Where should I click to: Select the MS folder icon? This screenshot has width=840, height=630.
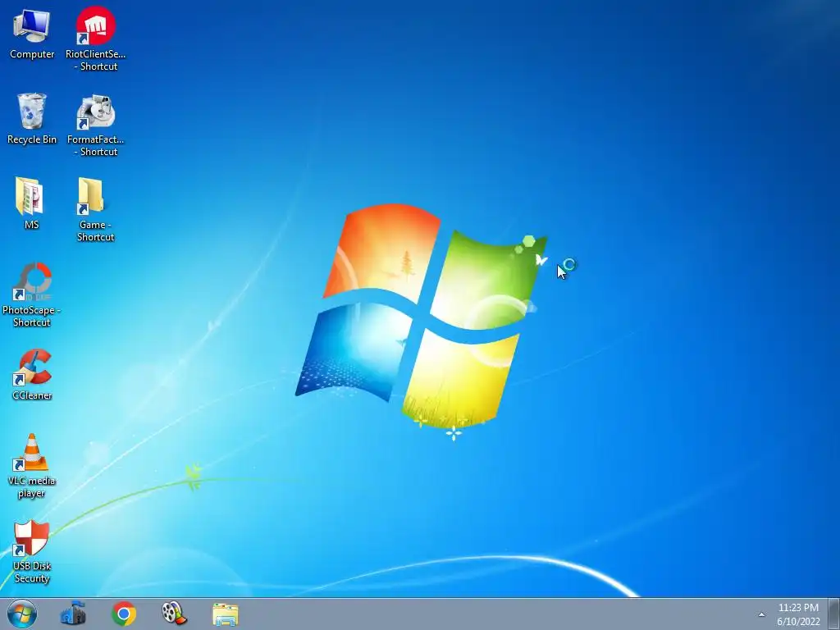pos(30,203)
